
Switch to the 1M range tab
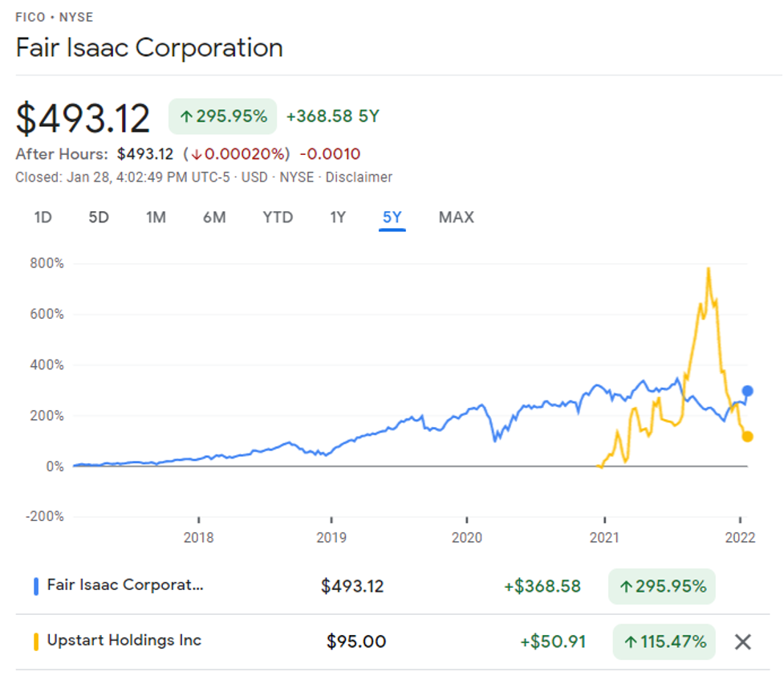click(156, 218)
